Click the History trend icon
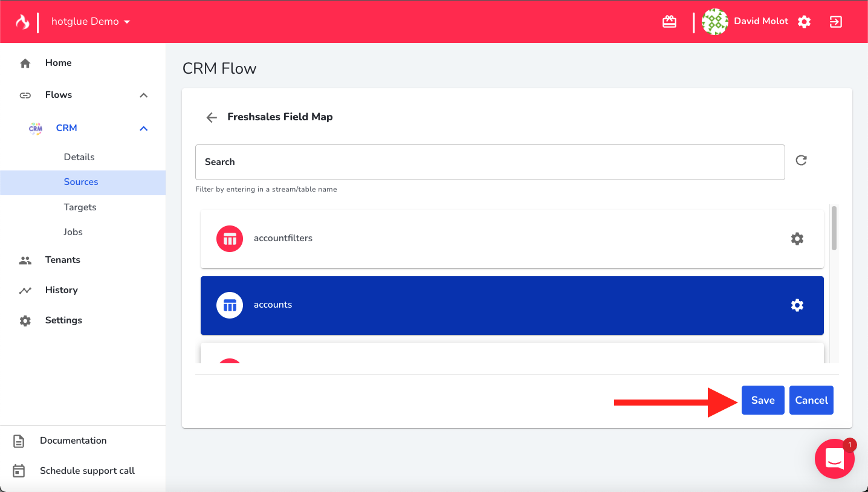The image size is (868, 492). tap(25, 290)
